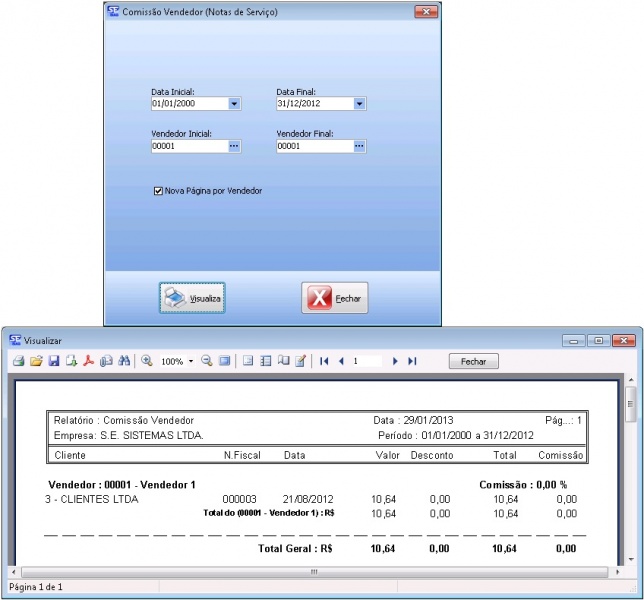Go to the first page of report

click(324, 361)
